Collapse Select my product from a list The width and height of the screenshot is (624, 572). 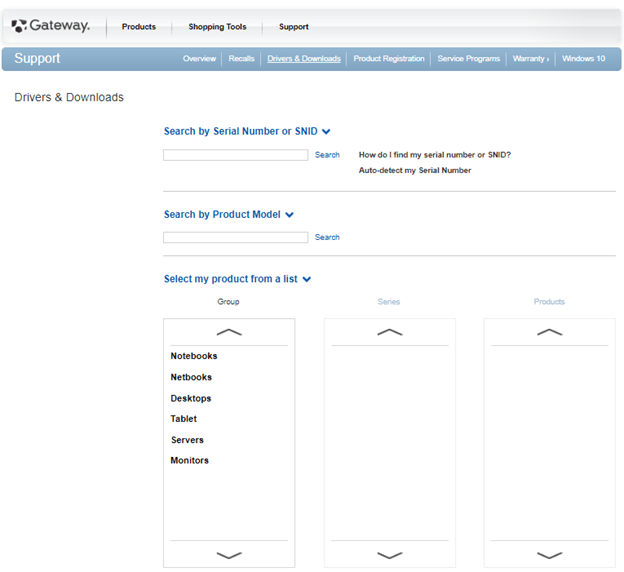238,279
